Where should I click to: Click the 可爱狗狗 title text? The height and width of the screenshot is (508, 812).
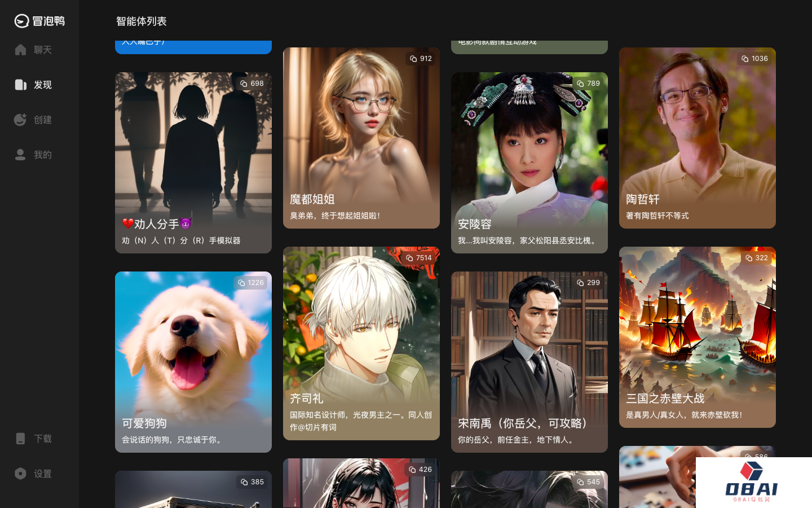pyautogui.click(x=144, y=423)
